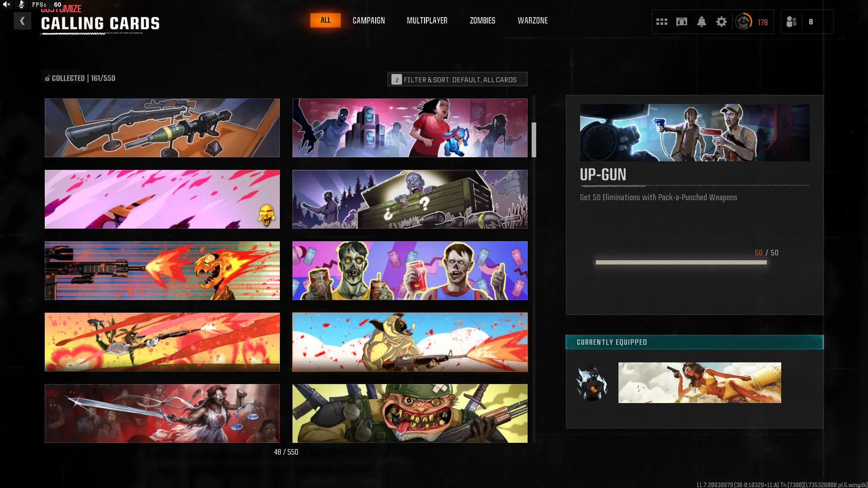Open the notifications bell
The width and height of the screenshot is (868, 488).
pos(701,22)
